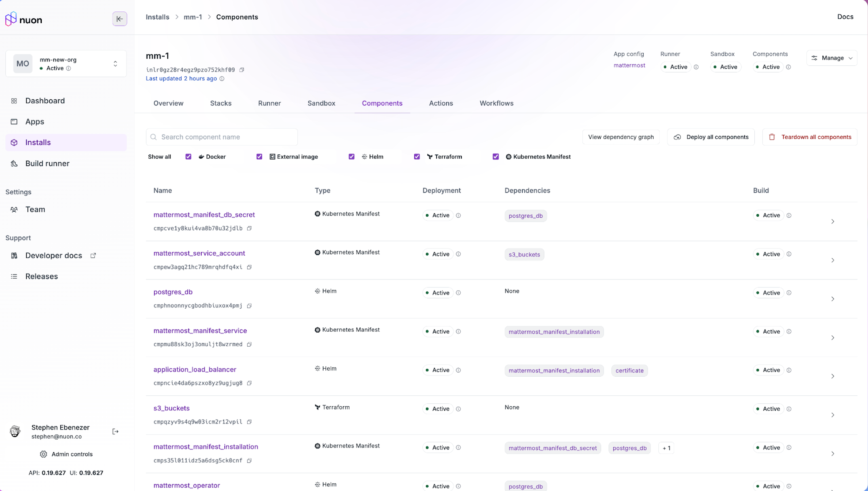Screen dimensions: 868x491
Task: Show last updated info icon
Action: (222, 79)
